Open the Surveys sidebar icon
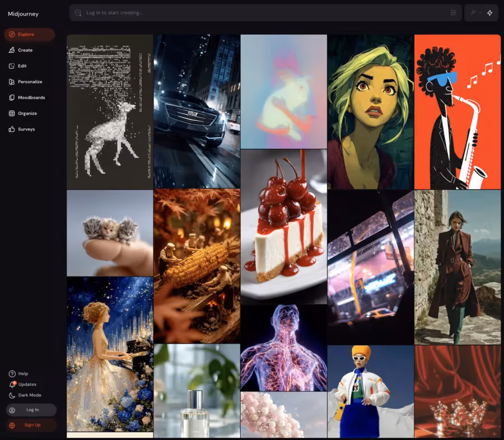This screenshot has height=440, width=504. (11, 129)
